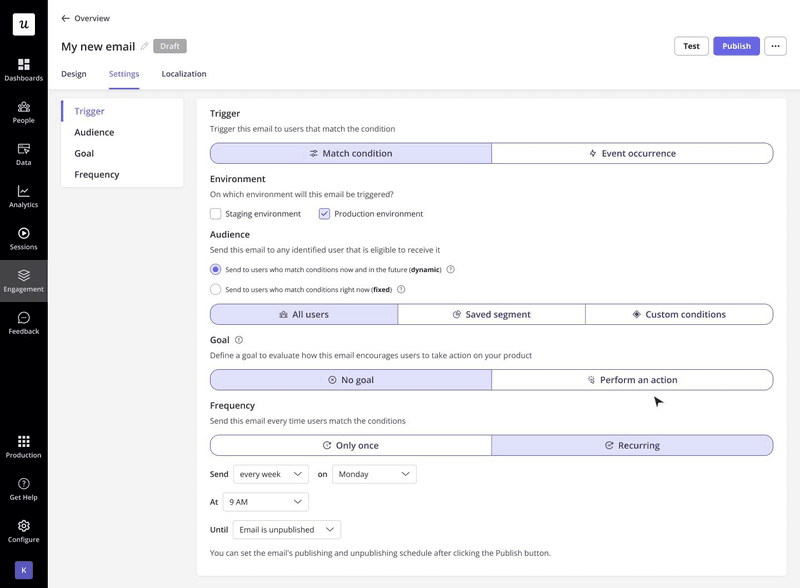This screenshot has height=588, width=800.
Task: Open the Production environment switcher icon
Action: (22, 446)
